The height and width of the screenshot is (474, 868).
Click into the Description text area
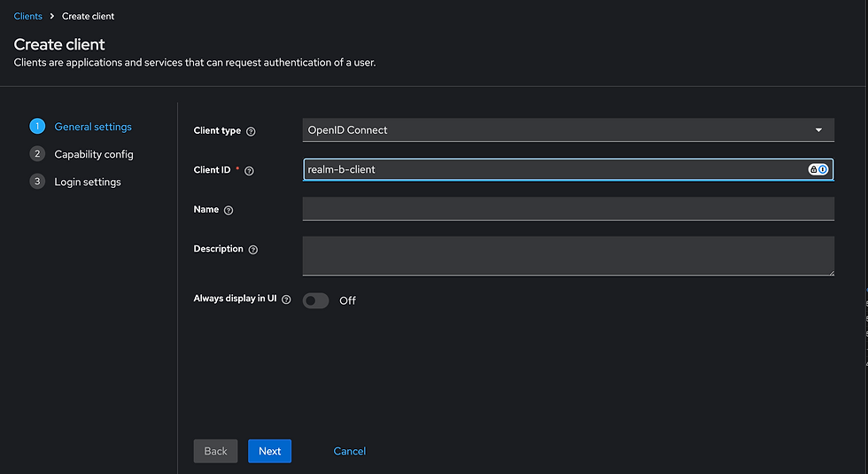click(x=568, y=256)
